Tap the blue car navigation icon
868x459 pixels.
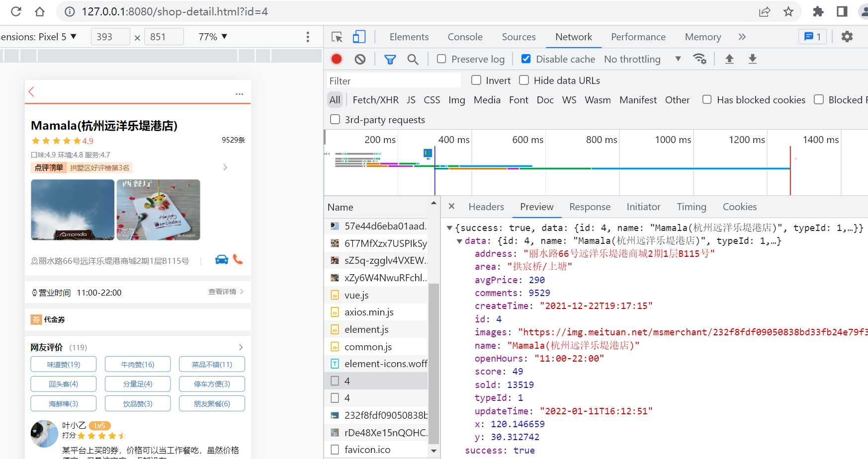222,259
